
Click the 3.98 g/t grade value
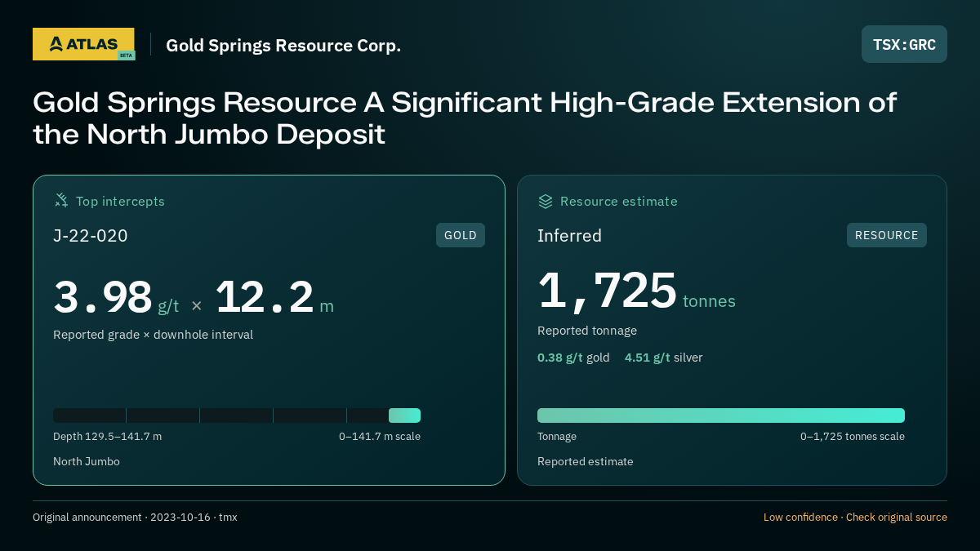116,298
